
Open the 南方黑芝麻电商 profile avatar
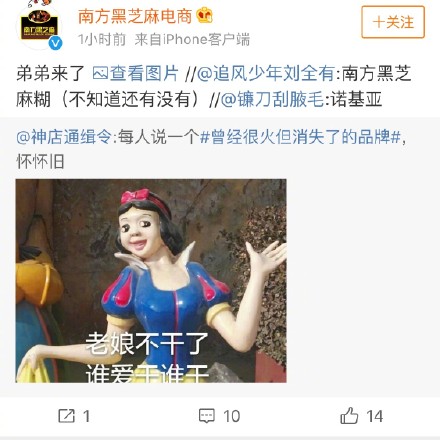tap(39, 27)
